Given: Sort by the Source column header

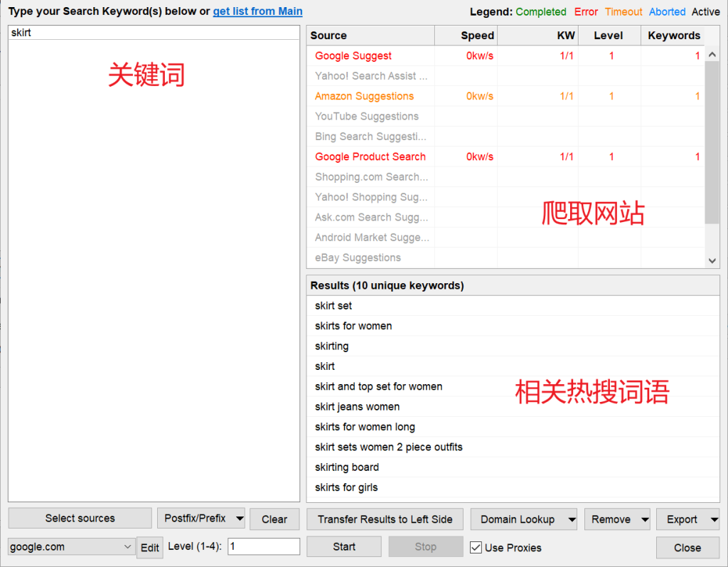Looking at the screenshot, I should [370, 36].
